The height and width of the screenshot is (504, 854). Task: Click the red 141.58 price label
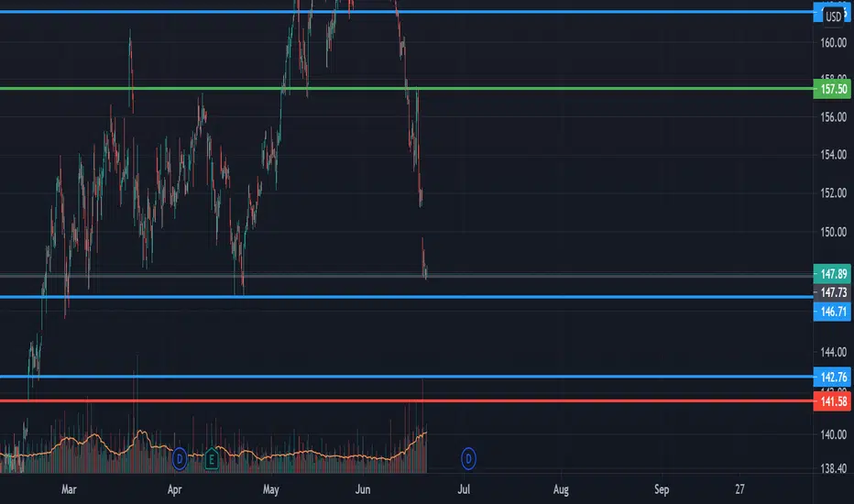point(832,401)
